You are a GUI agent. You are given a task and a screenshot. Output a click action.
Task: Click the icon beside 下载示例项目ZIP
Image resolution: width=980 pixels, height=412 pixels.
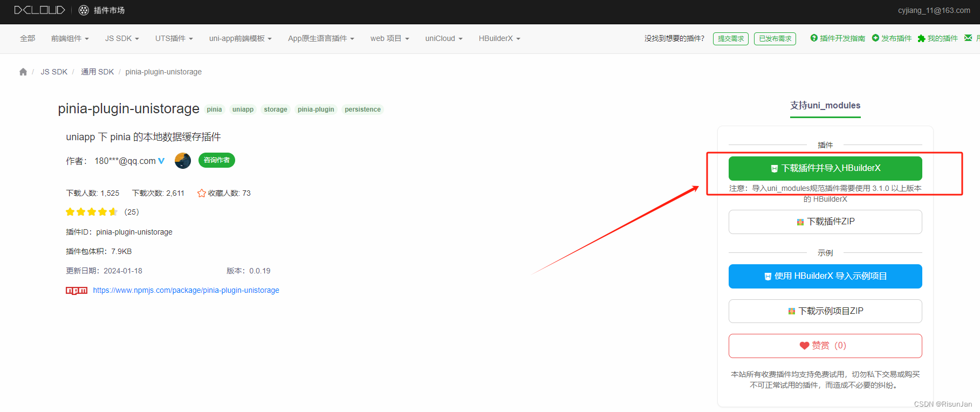click(x=792, y=311)
